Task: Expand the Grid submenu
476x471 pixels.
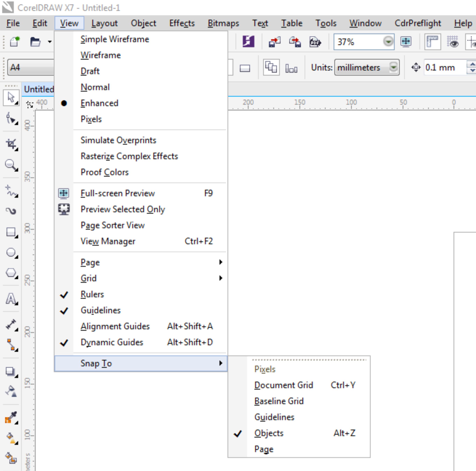Action: coord(141,278)
